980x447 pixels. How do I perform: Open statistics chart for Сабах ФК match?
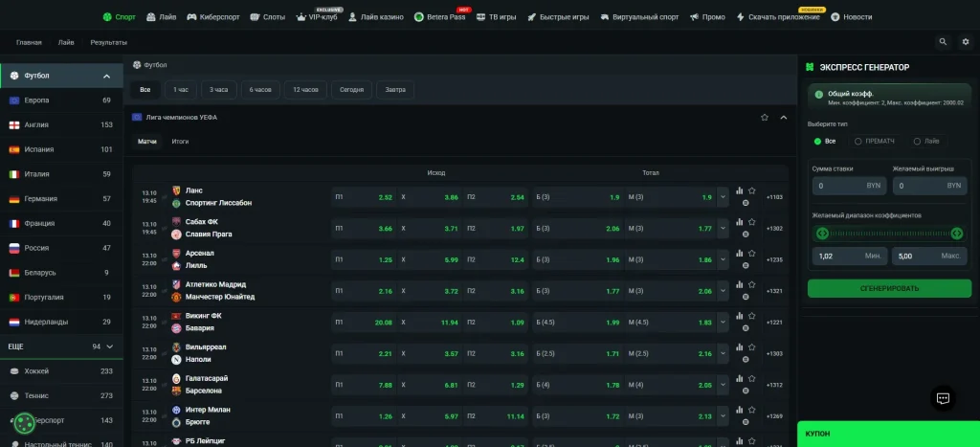(740, 222)
